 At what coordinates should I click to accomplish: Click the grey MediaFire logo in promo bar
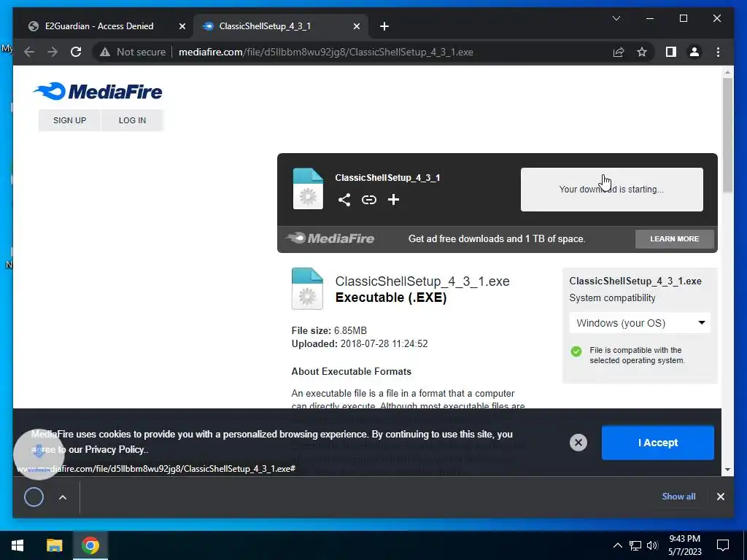(x=330, y=238)
